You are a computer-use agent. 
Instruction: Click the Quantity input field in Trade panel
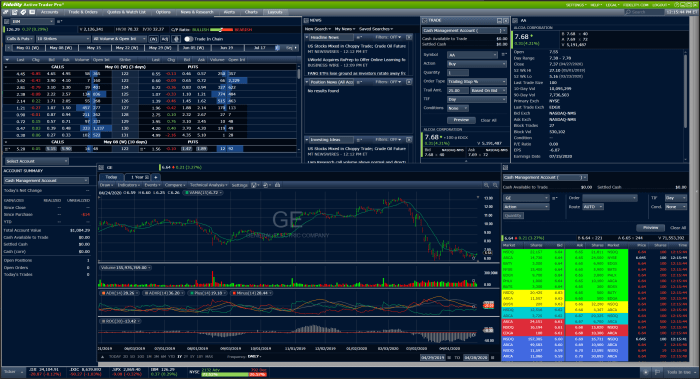tap(458, 72)
